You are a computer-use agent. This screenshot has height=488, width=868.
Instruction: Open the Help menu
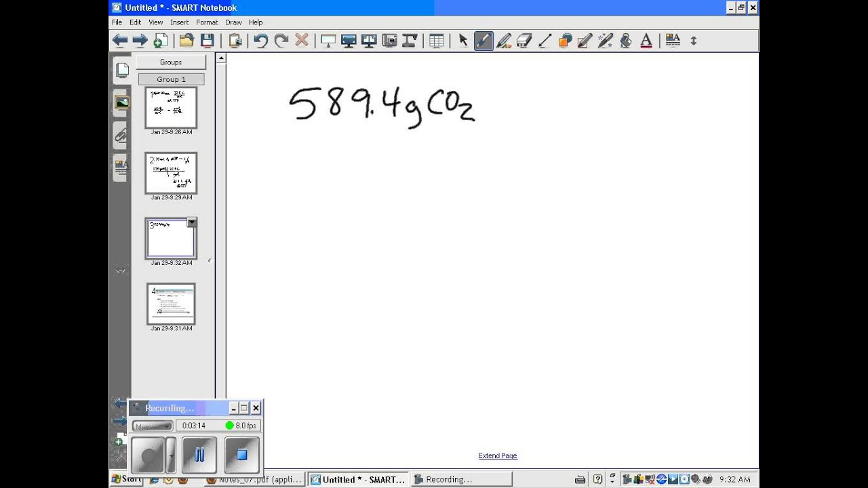point(256,22)
